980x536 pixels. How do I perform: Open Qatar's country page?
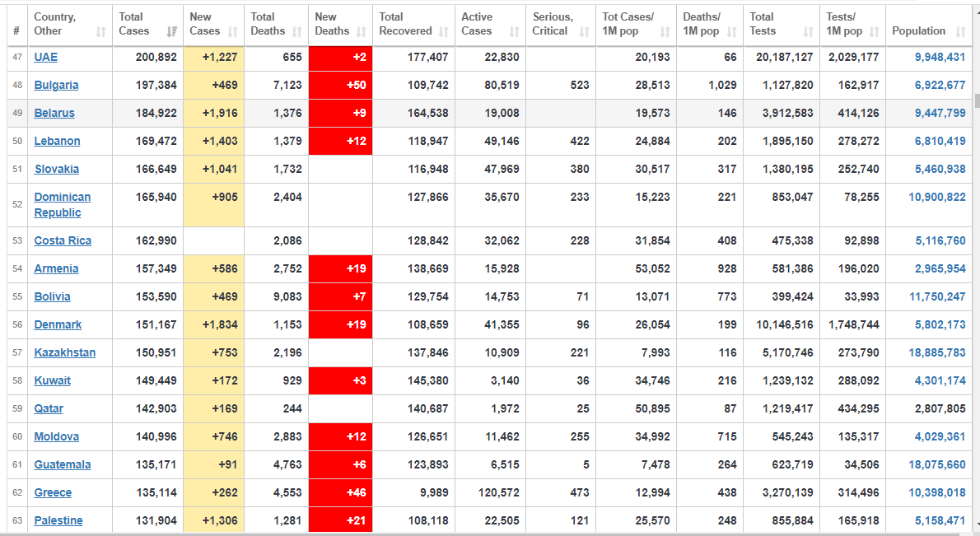48,408
